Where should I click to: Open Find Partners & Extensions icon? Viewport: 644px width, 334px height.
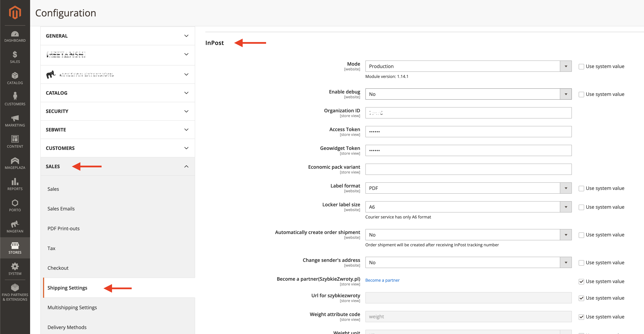(x=15, y=292)
